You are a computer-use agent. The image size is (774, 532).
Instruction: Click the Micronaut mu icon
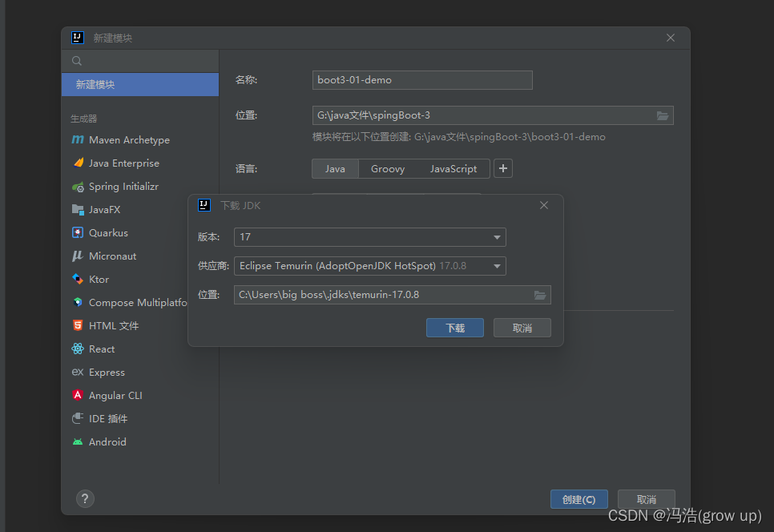click(78, 256)
